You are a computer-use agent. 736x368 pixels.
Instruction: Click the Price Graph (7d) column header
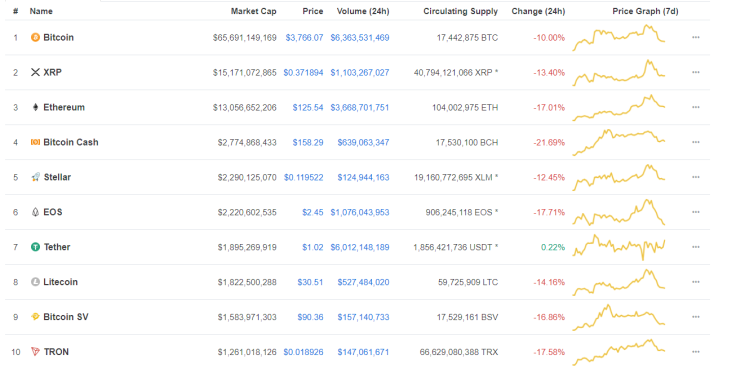(x=645, y=11)
